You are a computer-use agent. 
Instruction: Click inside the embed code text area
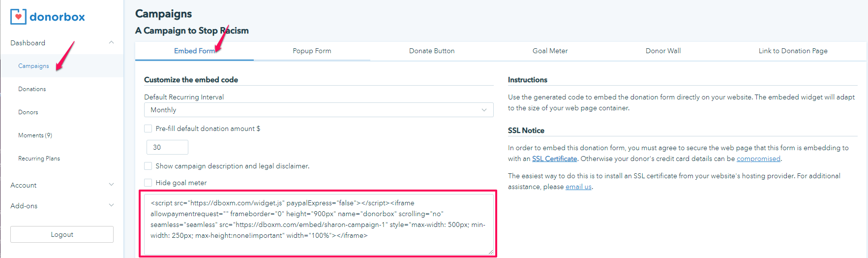(x=318, y=224)
